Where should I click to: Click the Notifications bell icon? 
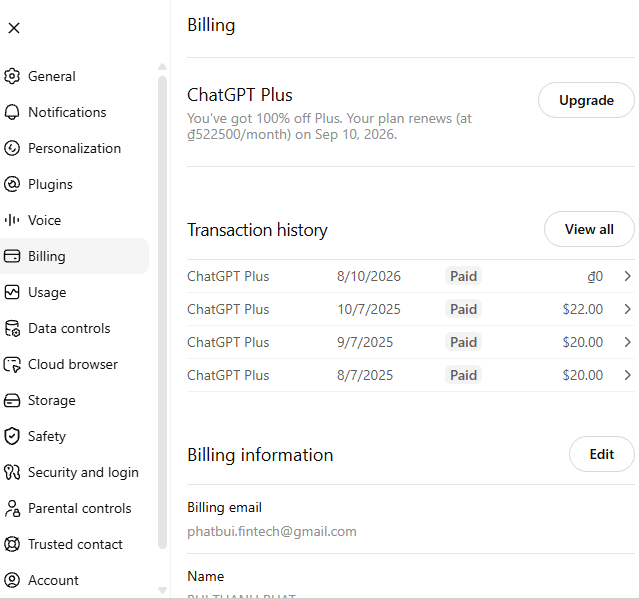[x=12, y=112]
